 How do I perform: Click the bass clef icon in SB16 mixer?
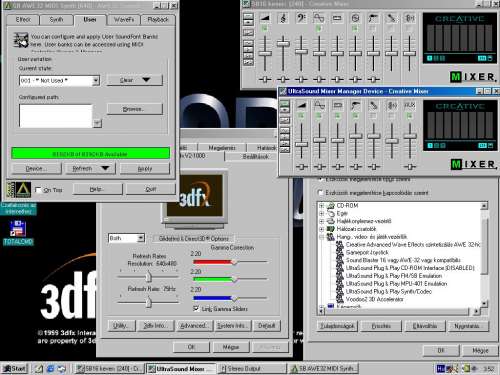tap(301, 18)
